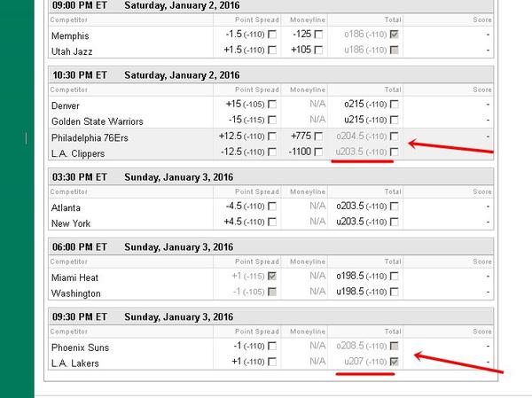Check Miami Heat o198.5 total box
532x398 pixels.
394,277
